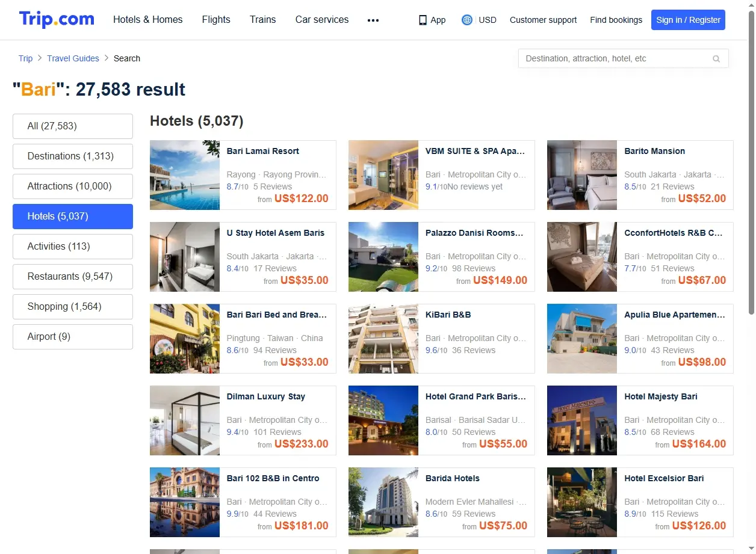Click the App phone icon
This screenshot has height=554, width=756.
point(423,20)
